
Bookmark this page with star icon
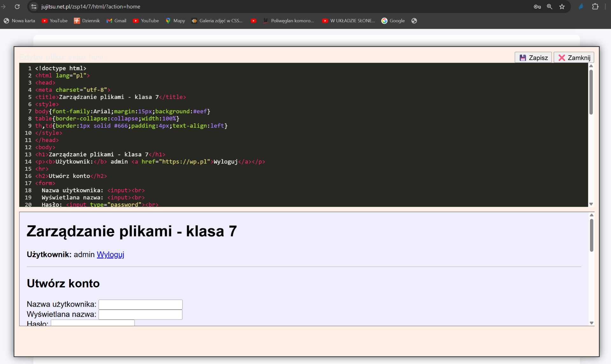(x=562, y=7)
